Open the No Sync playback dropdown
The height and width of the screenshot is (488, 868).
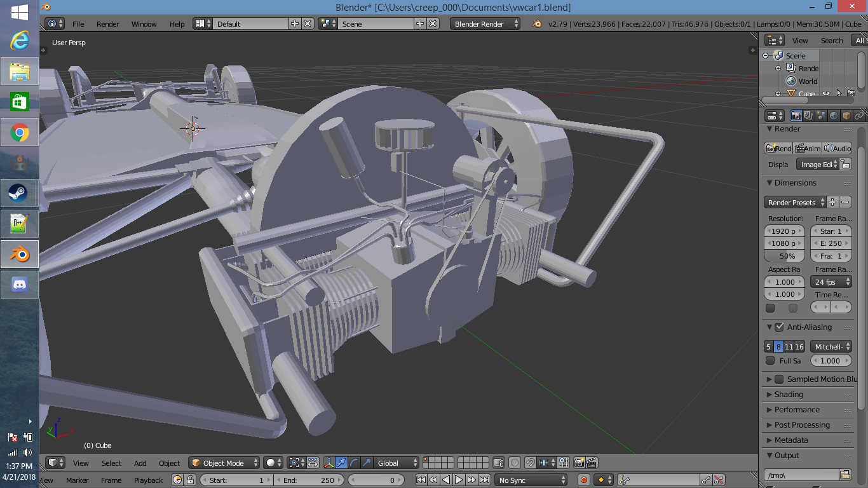point(531,480)
